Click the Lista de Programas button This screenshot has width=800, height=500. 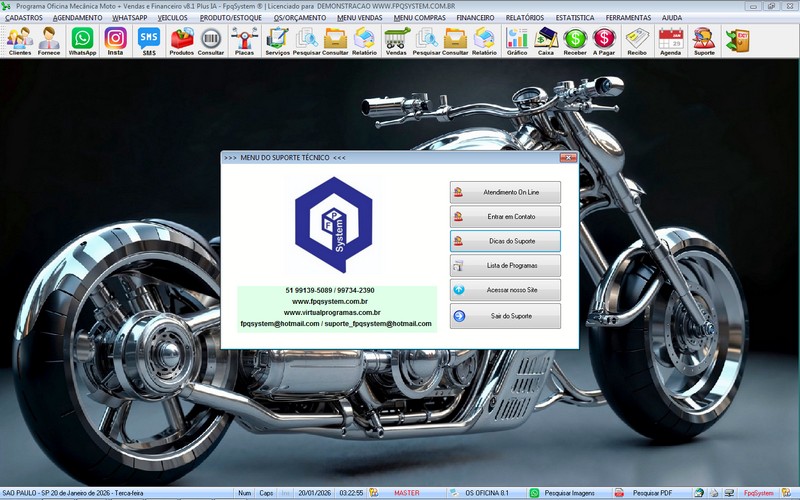click(505, 266)
